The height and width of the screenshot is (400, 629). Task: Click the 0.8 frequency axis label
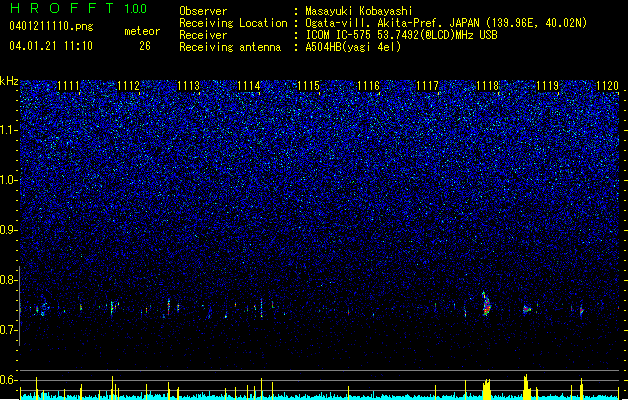[8, 280]
